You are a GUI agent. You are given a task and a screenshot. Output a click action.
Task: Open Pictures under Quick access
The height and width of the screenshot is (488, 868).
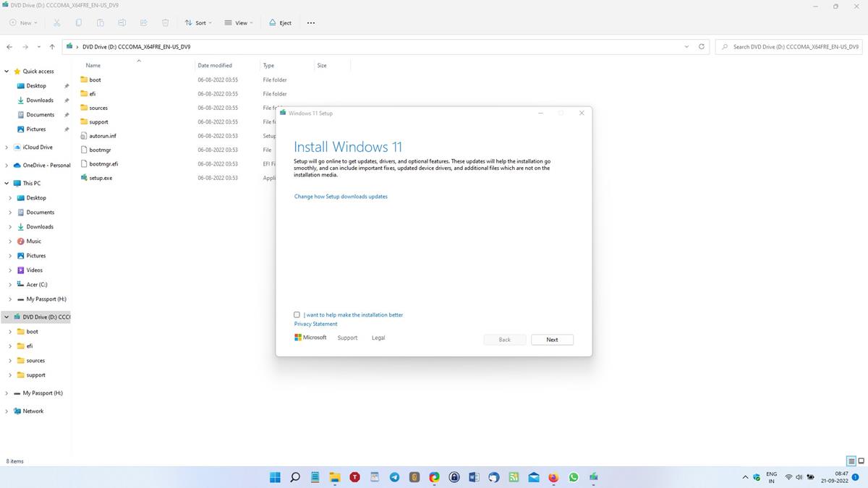(36, 129)
